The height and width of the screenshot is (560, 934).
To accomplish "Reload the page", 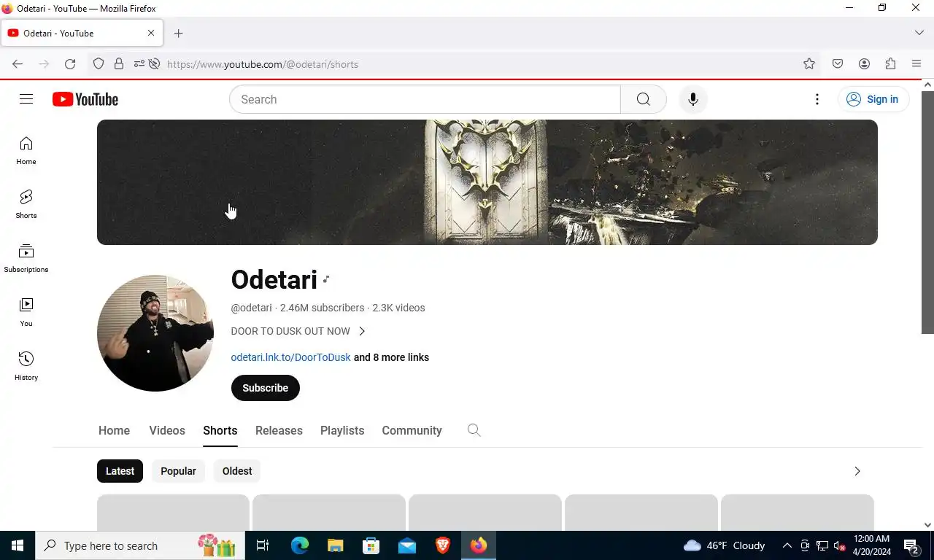I will (x=70, y=64).
